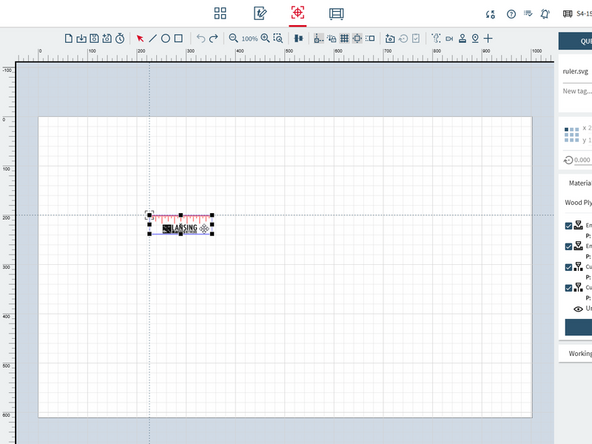Select the red arrow pointer tool
The width and height of the screenshot is (592, 444).
[x=140, y=38]
